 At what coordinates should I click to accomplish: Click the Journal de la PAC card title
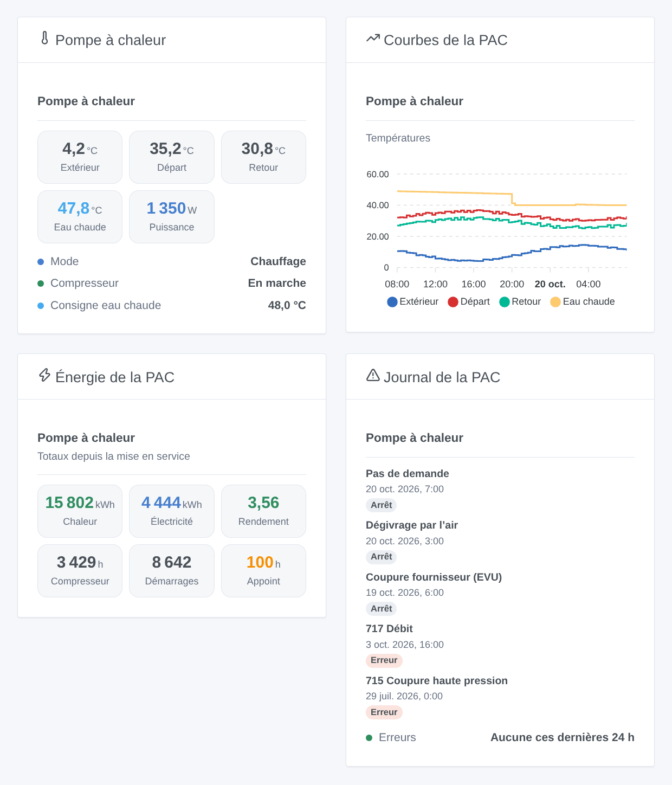pos(442,377)
